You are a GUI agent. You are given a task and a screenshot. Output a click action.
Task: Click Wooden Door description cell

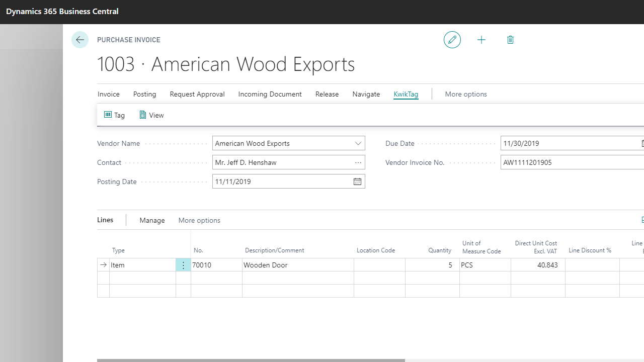pyautogui.click(x=298, y=265)
